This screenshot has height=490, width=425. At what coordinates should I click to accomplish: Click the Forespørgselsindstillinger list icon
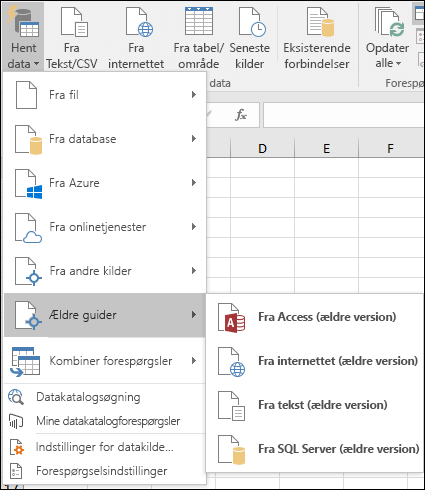(x=16, y=471)
